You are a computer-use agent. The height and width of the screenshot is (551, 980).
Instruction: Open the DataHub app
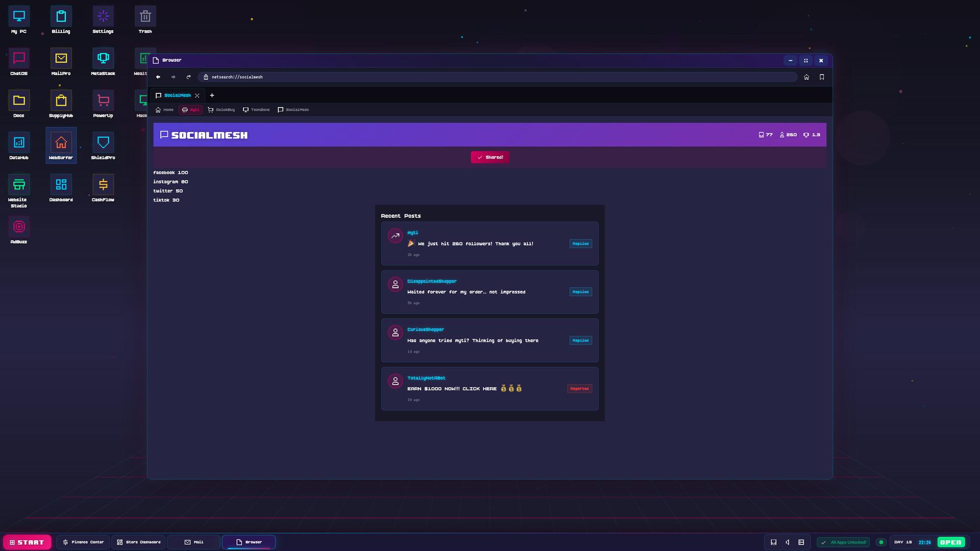(19, 145)
